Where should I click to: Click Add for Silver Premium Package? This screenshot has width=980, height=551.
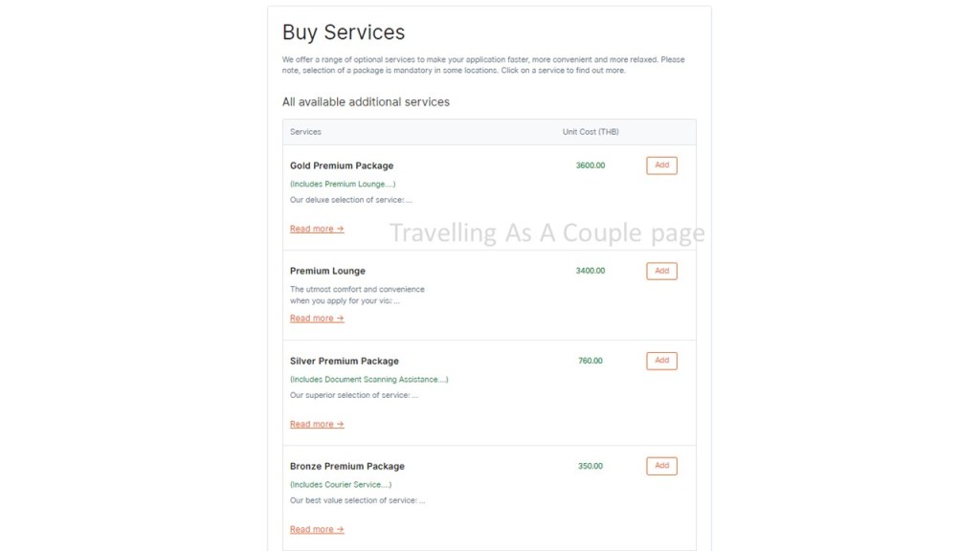(x=661, y=361)
